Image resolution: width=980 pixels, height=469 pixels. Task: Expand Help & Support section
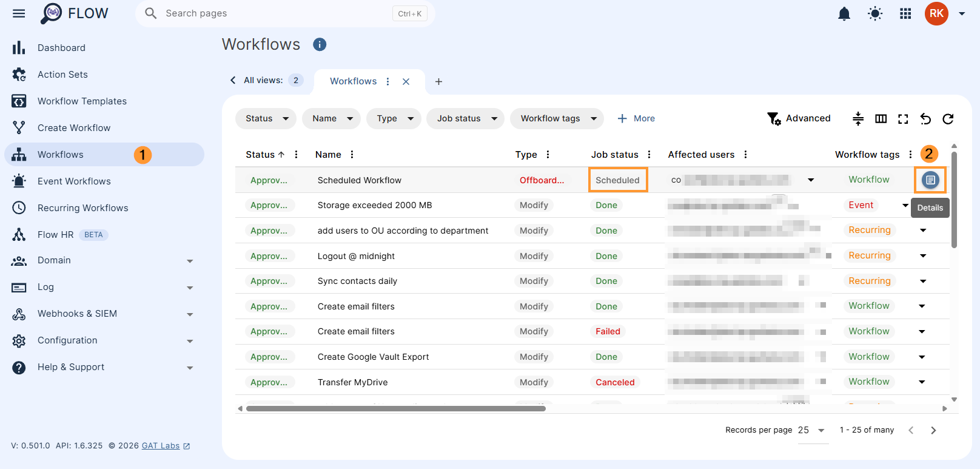coord(104,367)
